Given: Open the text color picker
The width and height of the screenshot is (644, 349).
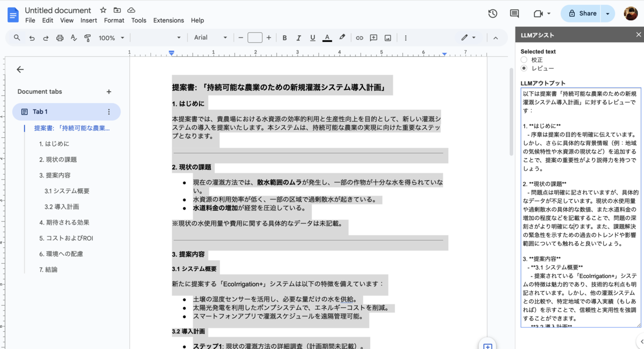Looking at the screenshot, I should [x=327, y=38].
